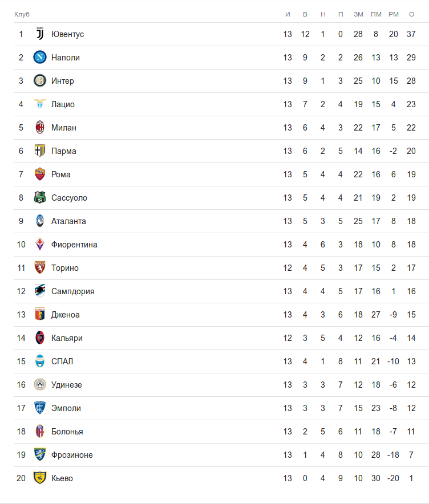This screenshot has width=429, height=504.
Task: Click the Milan club crest
Action: coord(39,128)
